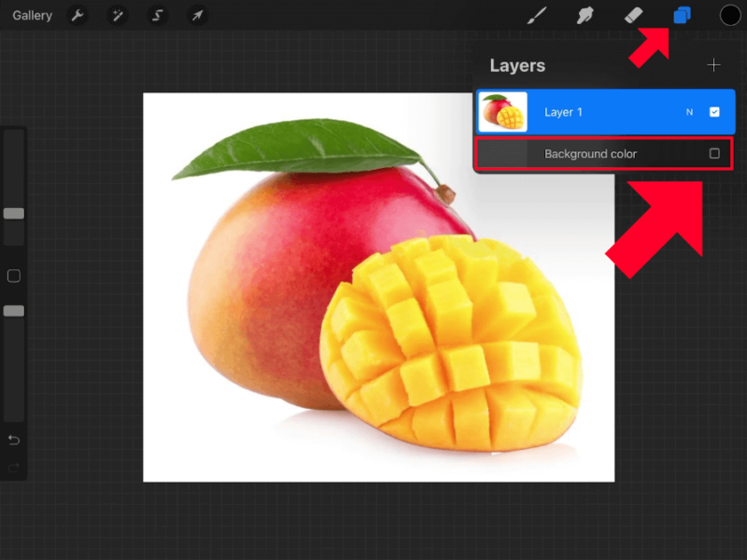Tap the undo arrow on sidebar
The height and width of the screenshot is (560, 747).
pyautogui.click(x=12, y=440)
